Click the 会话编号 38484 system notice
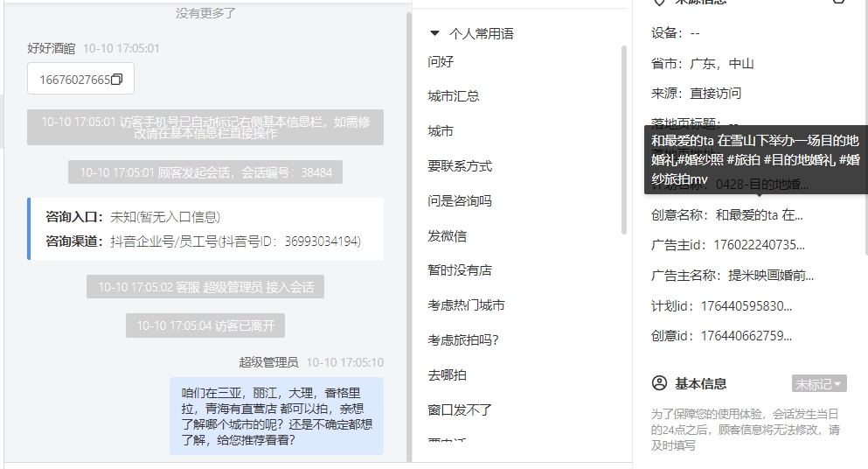868x469 pixels. point(205,172)
